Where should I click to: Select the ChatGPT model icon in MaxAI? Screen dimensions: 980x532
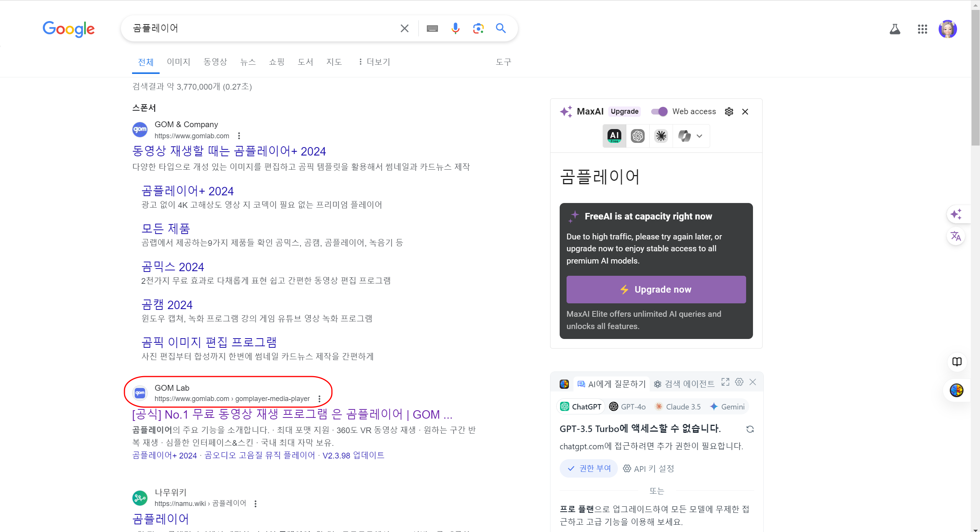(x=638, y=136)
